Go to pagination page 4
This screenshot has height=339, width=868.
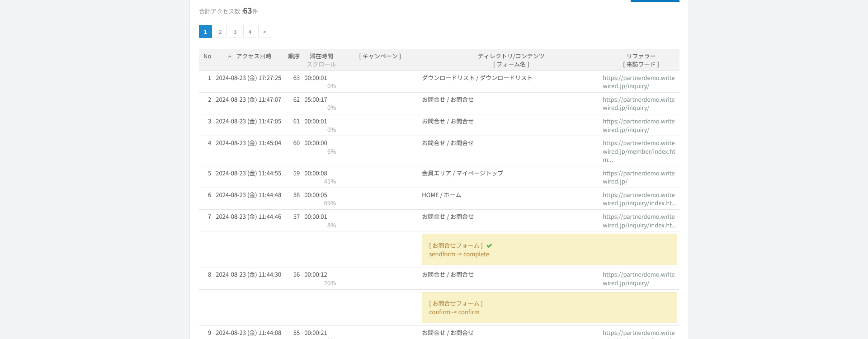(x=250, y=32)
